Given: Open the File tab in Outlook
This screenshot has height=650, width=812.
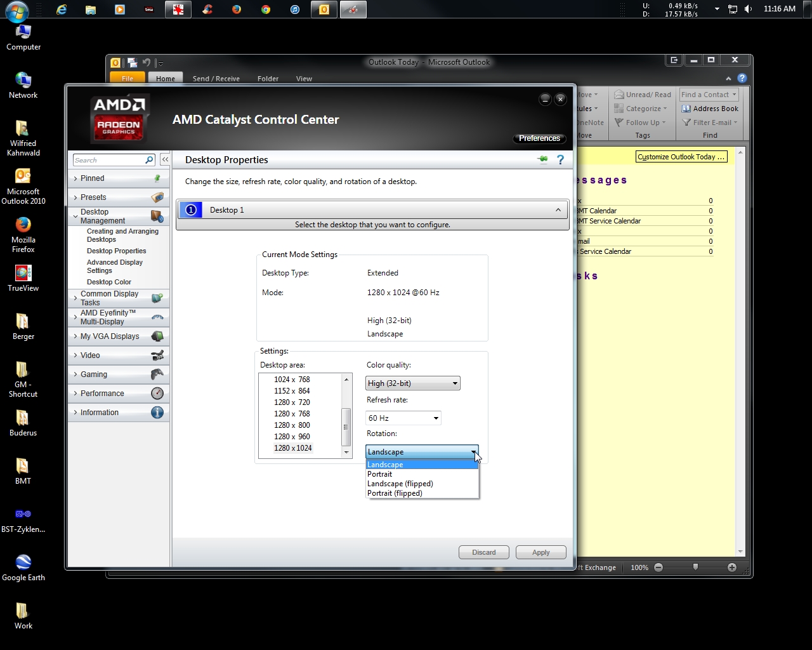Looking at the screenshot, I should click(128, 78).
